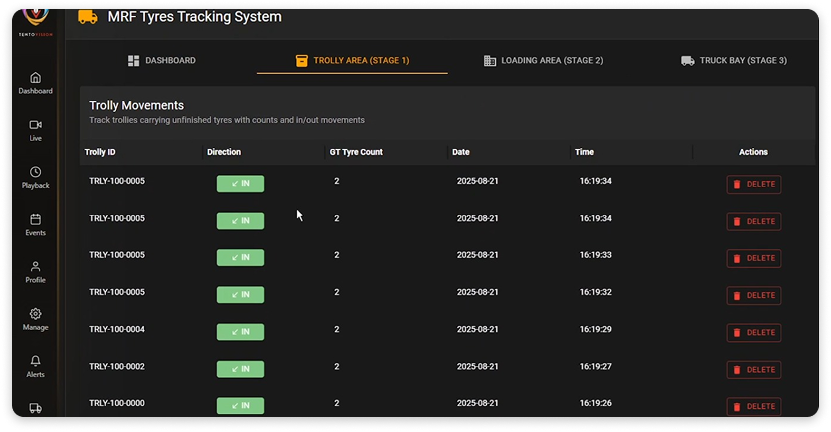
Task: Click the Live camera icon
Action: pos(35,125)
